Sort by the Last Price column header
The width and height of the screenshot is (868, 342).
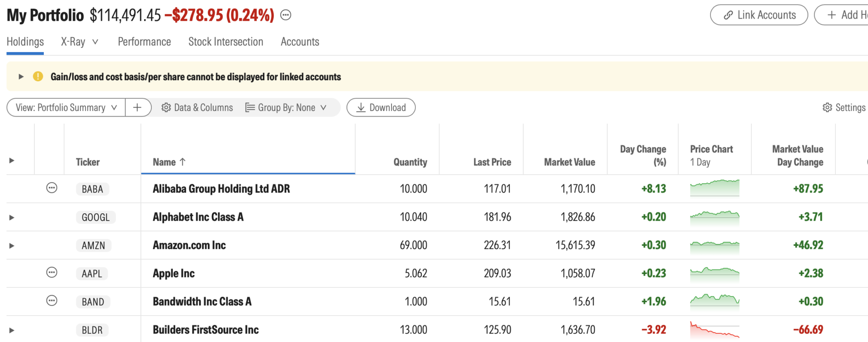click(492, 162)
